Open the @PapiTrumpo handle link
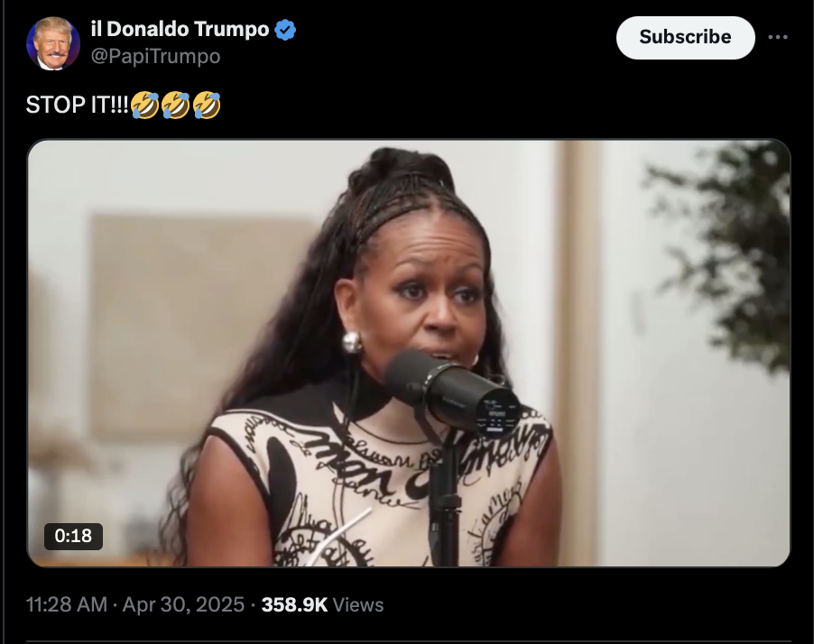 point(156,56)
